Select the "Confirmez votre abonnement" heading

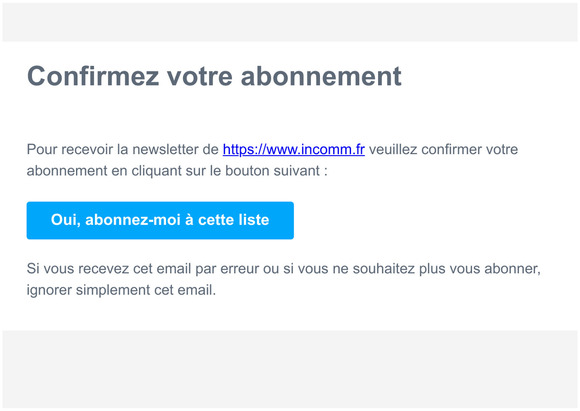[x=214, y=76]
